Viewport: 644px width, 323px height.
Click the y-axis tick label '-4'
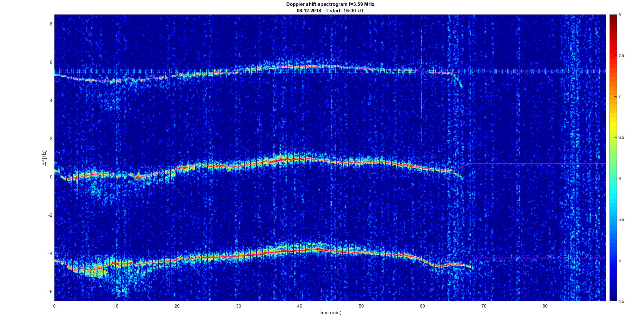click(50, 253)
